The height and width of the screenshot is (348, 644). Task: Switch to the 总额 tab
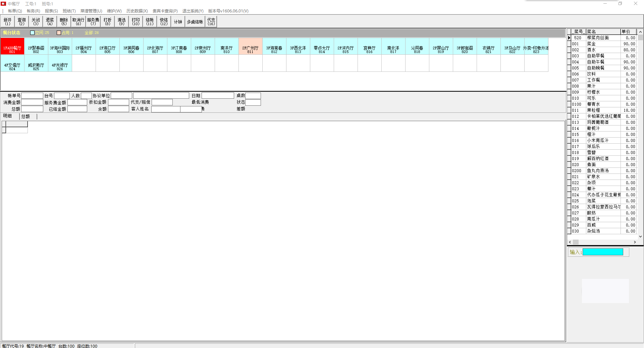[26, 116]
